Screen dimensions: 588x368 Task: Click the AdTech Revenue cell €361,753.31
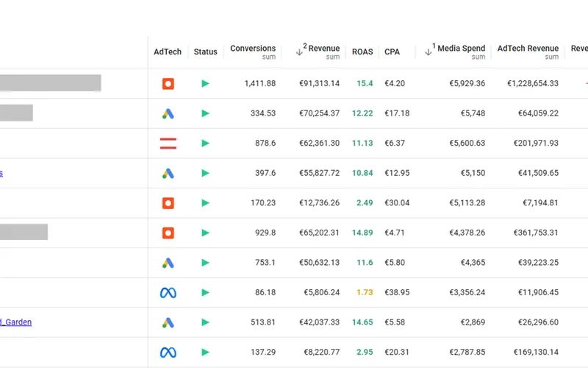click(536, 233)
